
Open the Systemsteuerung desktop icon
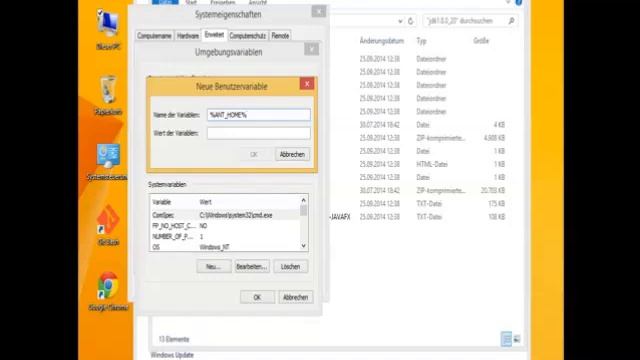point(108,161)
